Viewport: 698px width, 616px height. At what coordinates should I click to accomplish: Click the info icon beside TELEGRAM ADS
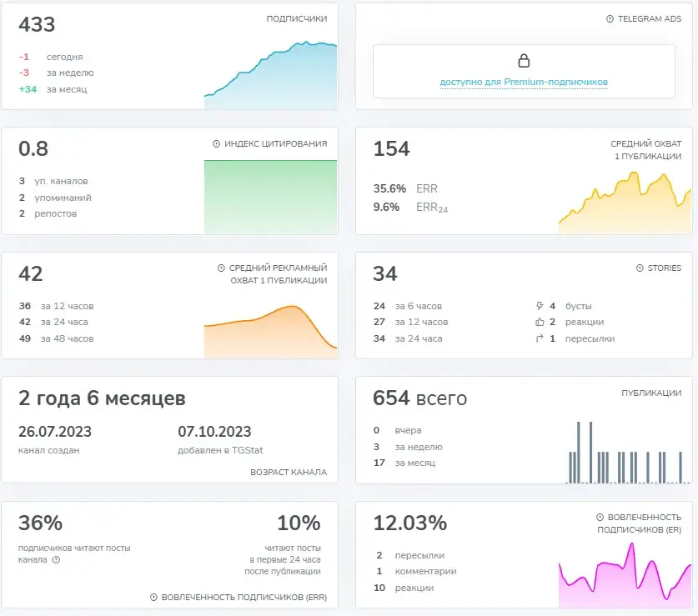pos(610,18)
